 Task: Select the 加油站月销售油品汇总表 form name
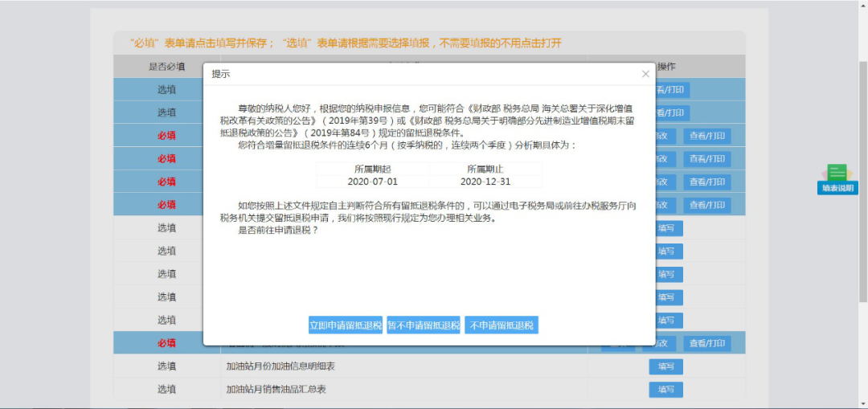[276, 390]
